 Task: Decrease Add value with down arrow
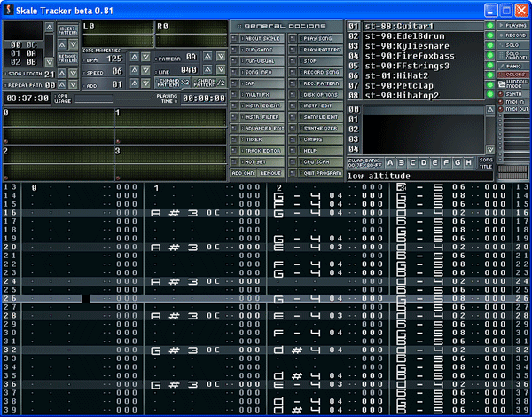tap(145, 83)
